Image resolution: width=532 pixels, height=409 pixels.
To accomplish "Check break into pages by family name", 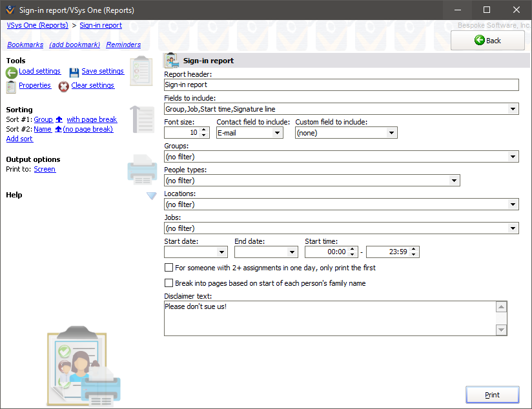I will pyautogui.click(x=169, y=283).
